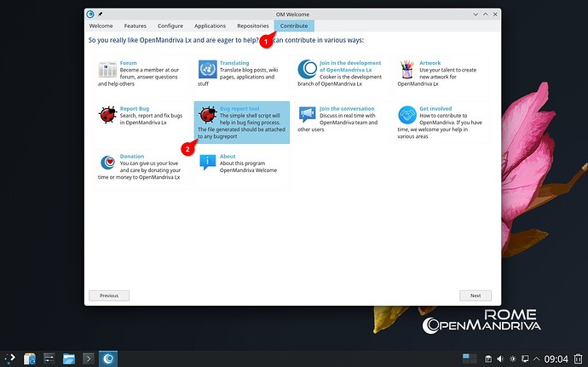The image size is (588, 367).
Task: Open the Join in the development link
Action: 350,66
